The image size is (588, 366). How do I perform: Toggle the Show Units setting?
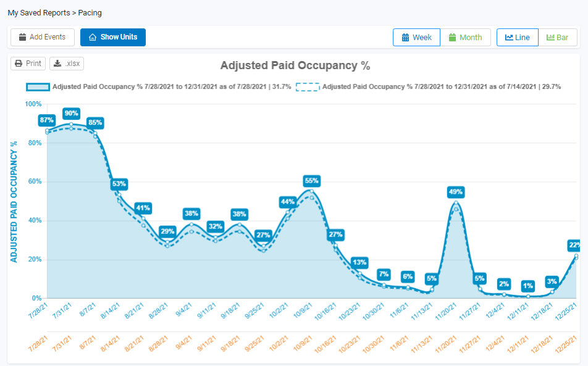(x=112, y=37)
